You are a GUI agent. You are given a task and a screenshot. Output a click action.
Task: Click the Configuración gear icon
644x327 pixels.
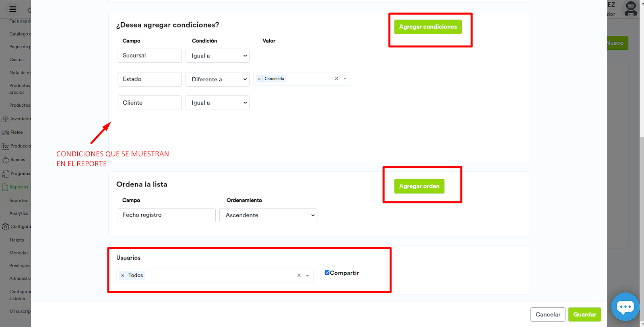(5, 227)
